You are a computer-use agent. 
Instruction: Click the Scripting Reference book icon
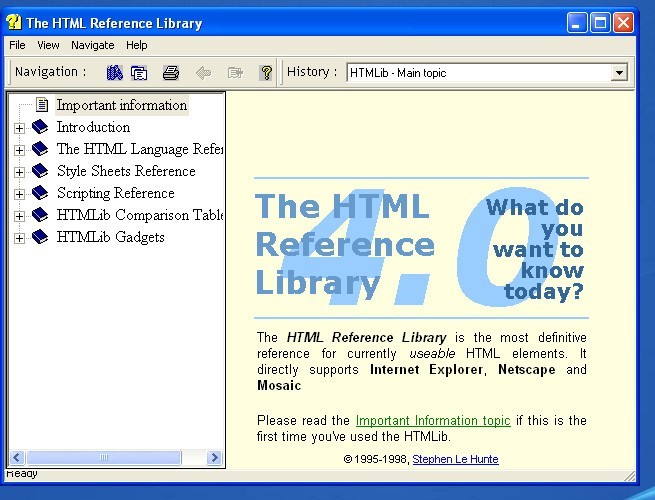[40, 193]
